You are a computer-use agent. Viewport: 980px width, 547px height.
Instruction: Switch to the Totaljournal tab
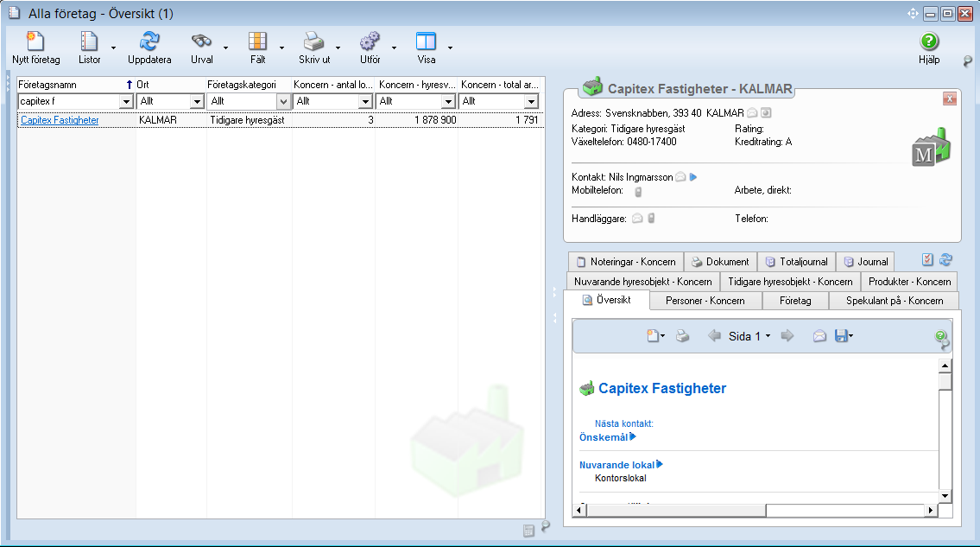click(x=797, y=262)
